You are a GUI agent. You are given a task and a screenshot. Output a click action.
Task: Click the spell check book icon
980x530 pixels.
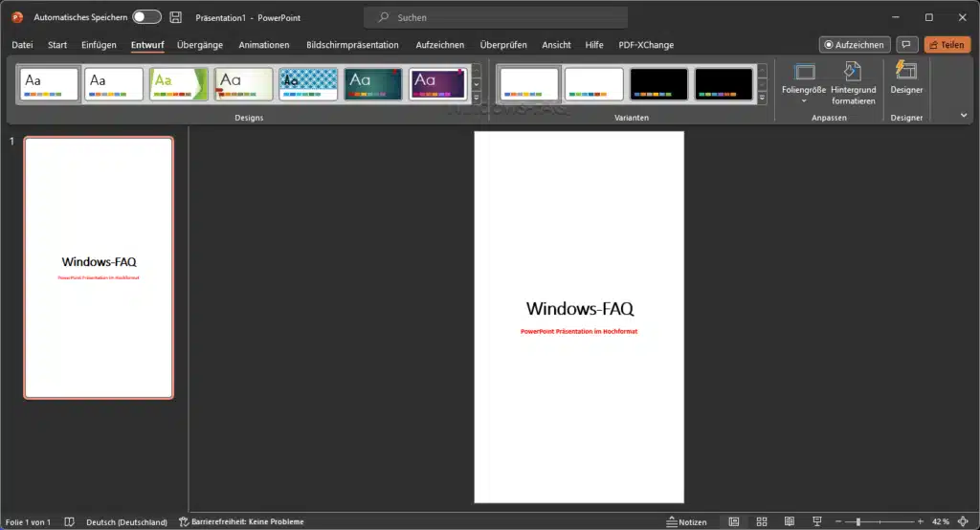click(69, 522)
